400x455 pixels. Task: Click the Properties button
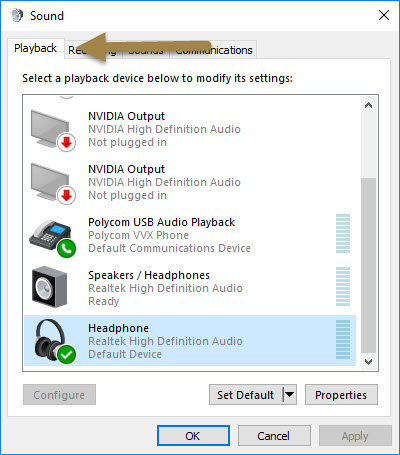[x=341, y=395]
